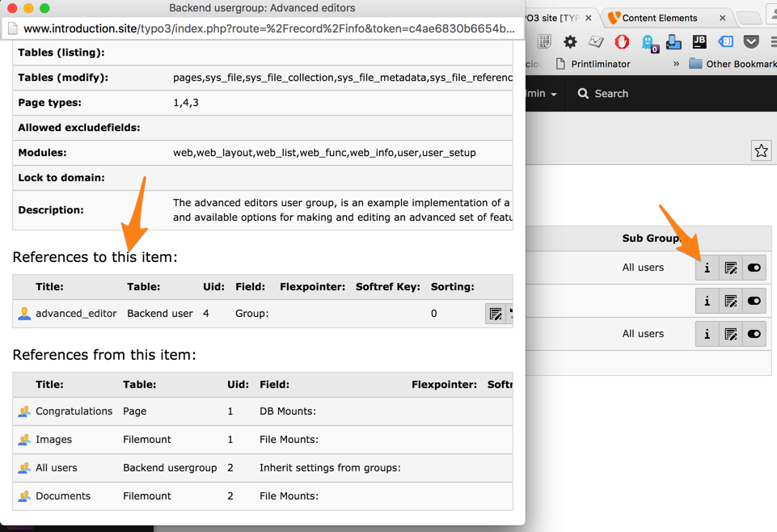
Task: Open the binary-code browser extension
Action: pos(545,41)
